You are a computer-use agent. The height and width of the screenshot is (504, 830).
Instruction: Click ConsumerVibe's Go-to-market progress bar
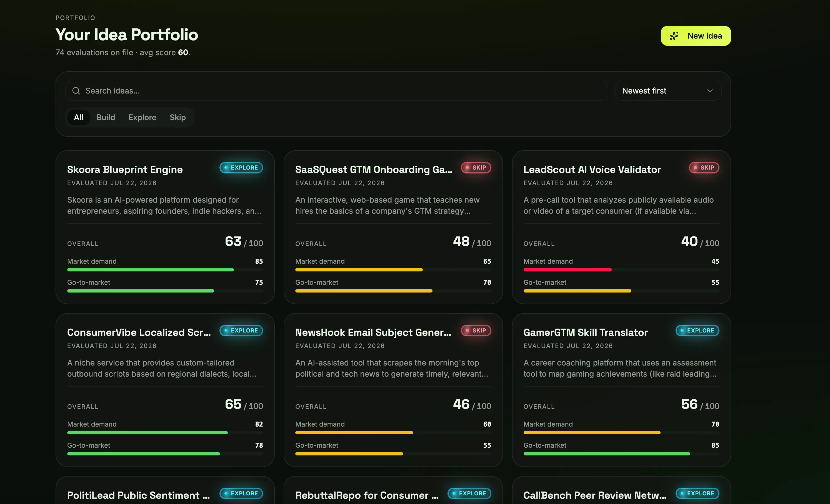click(x=165, y=453)
